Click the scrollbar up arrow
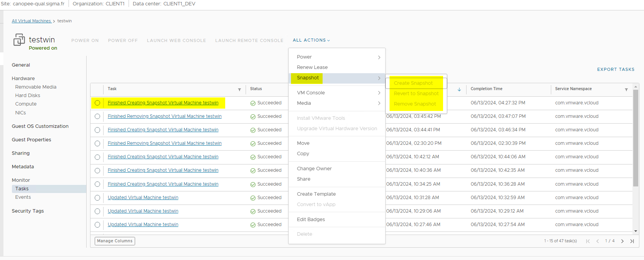Image resolution: width=644 pixels, height=260 pixels. click(636, 86)
